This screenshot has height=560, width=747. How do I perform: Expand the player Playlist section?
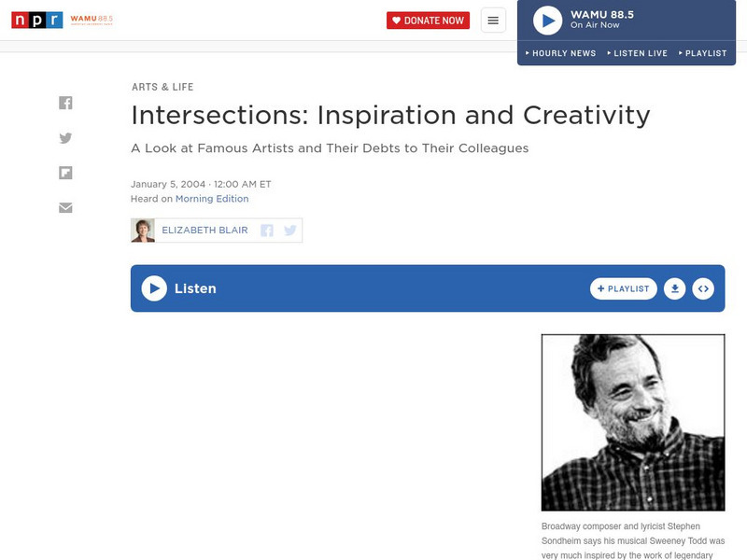coord(702,53)
